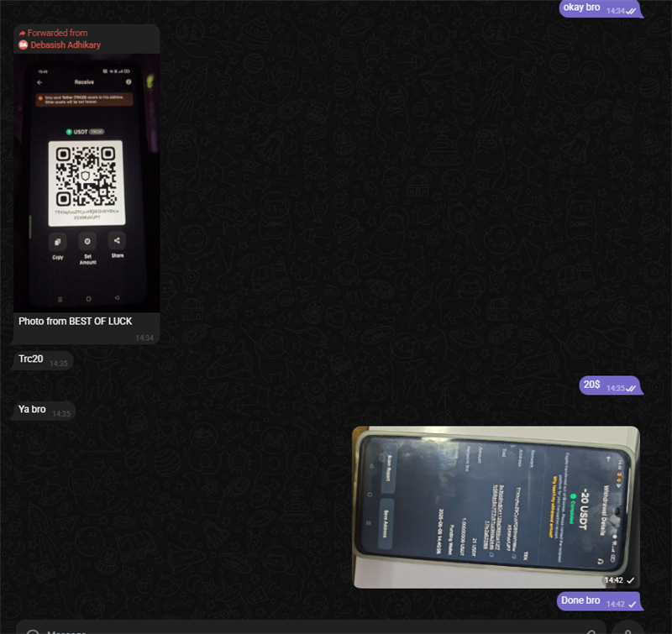The width and height of the screenshot is (672, 634).
Task: Click the 'Photo from BEST OF LUCK' caption
Action: click(76, 321)
